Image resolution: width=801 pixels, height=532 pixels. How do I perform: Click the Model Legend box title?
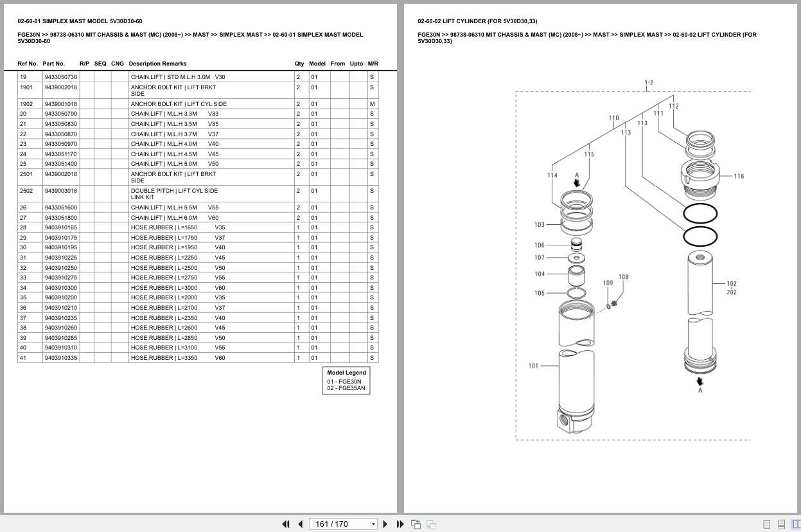[346, 373]
